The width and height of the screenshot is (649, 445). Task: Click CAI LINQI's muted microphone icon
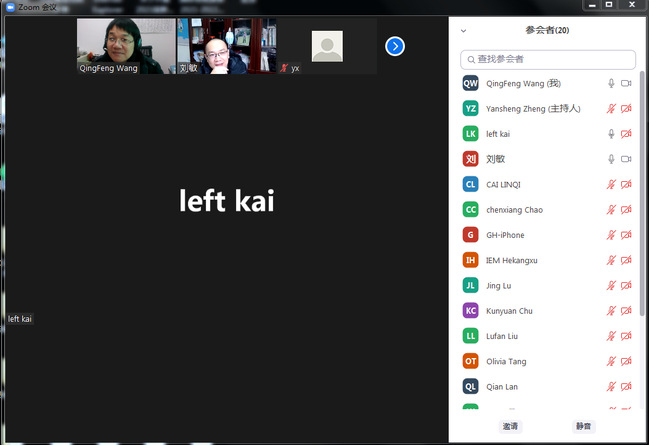611,184
